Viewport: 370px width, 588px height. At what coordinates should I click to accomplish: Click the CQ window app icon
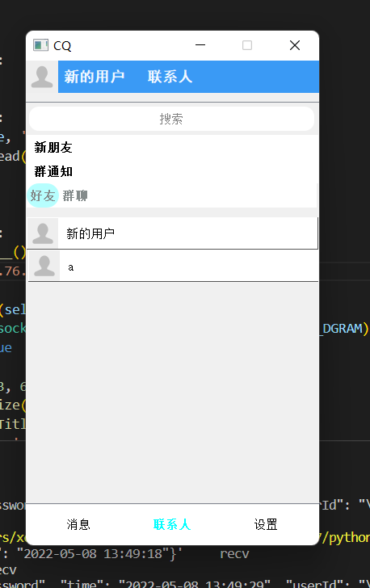tap(40, 45)
